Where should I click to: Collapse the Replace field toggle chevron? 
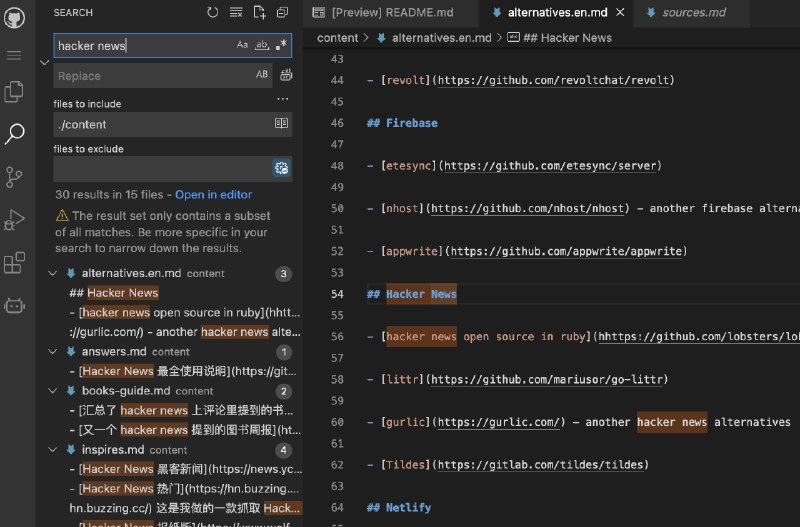(43, 62)
